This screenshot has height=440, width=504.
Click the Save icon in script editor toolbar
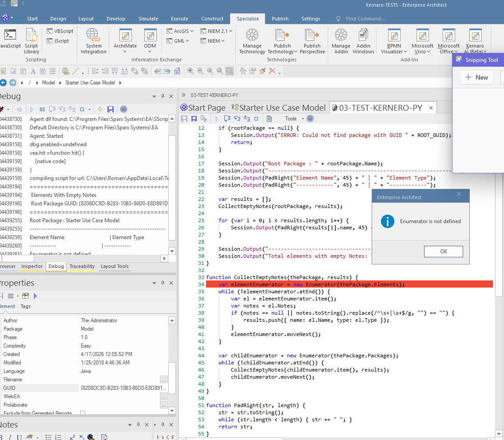tap(184, 119)
